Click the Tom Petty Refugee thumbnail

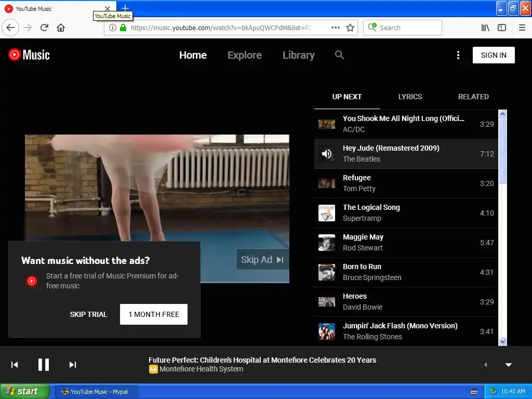click(x=327, y=183)
